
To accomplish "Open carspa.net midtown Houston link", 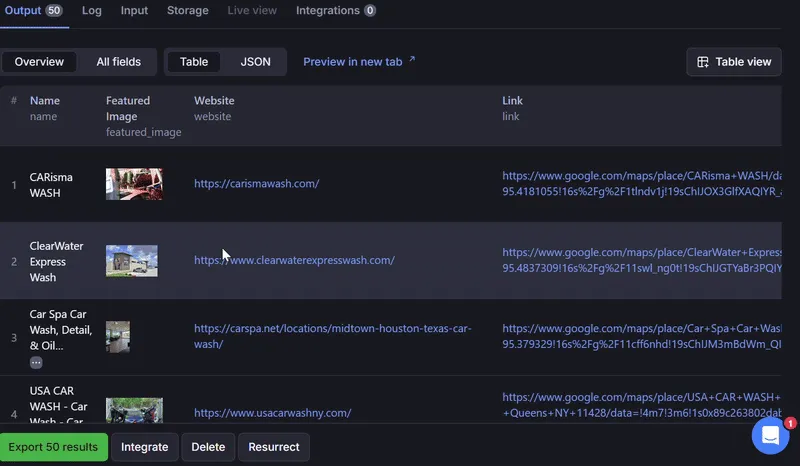I will [x=333, y=336].
